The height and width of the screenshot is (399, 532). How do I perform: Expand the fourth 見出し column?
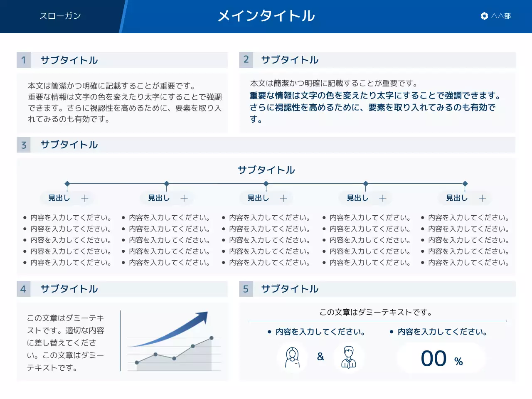(x=383, y=198)
